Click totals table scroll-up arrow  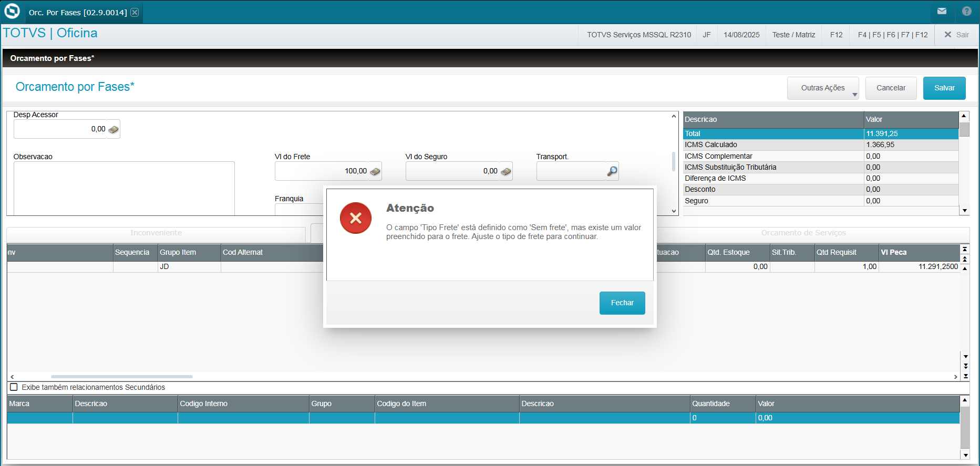tap(964, 116)
